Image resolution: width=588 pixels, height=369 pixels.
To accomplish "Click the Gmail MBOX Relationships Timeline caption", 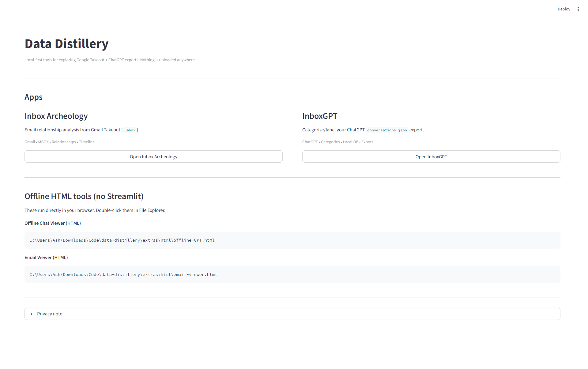I will (x=59, y=142).
